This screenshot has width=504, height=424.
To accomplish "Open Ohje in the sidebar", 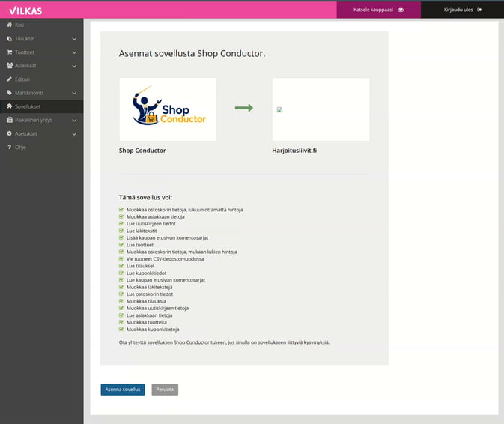I will 42,148.
